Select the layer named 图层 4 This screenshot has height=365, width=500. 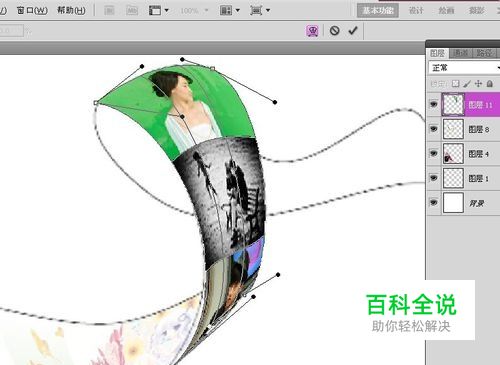pyautogui.click(x=479, y=154)
